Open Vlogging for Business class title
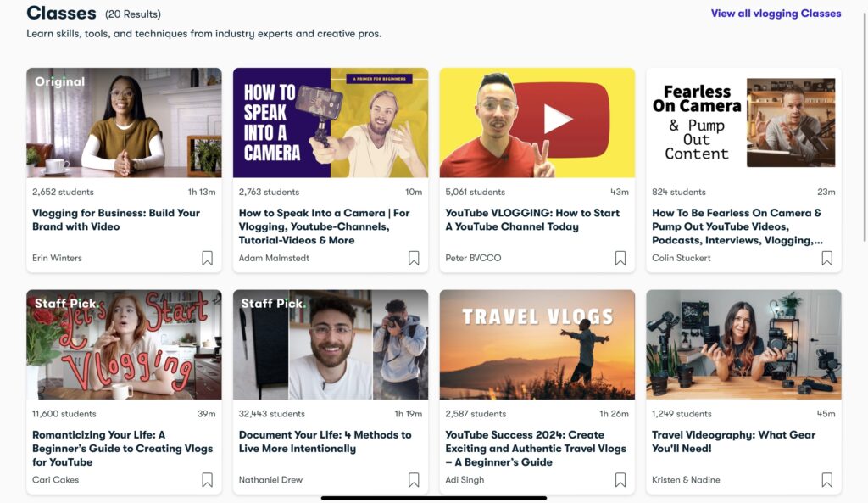 [116, 220]
